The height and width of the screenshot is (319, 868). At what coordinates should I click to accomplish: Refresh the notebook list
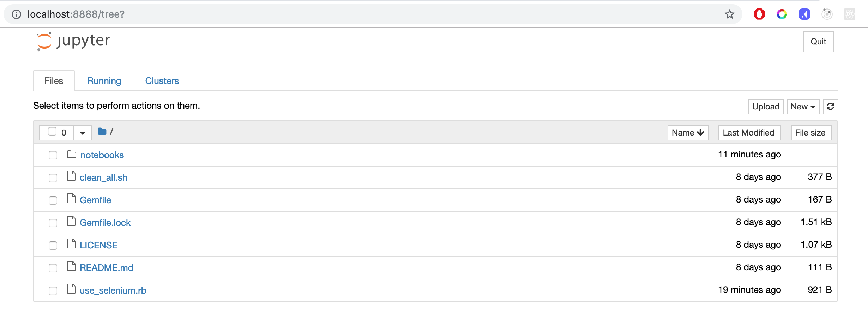pos(830,106)
